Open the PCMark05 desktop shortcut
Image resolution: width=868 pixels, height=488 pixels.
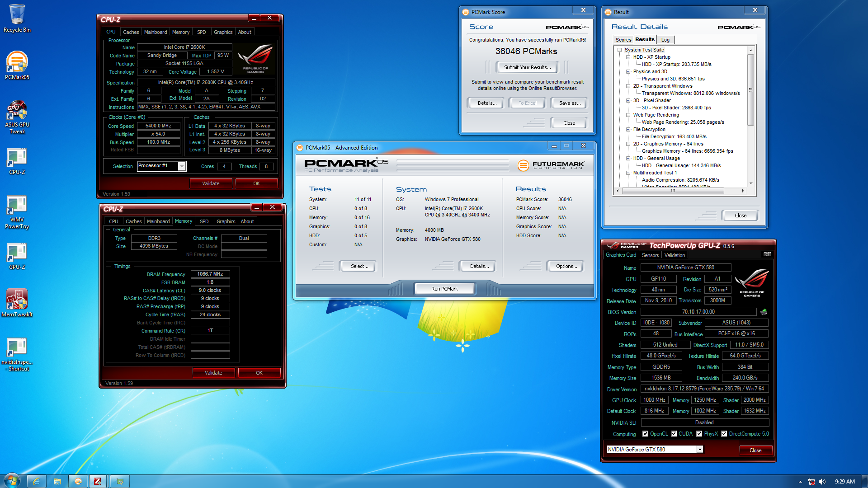[x=17, y=66]
